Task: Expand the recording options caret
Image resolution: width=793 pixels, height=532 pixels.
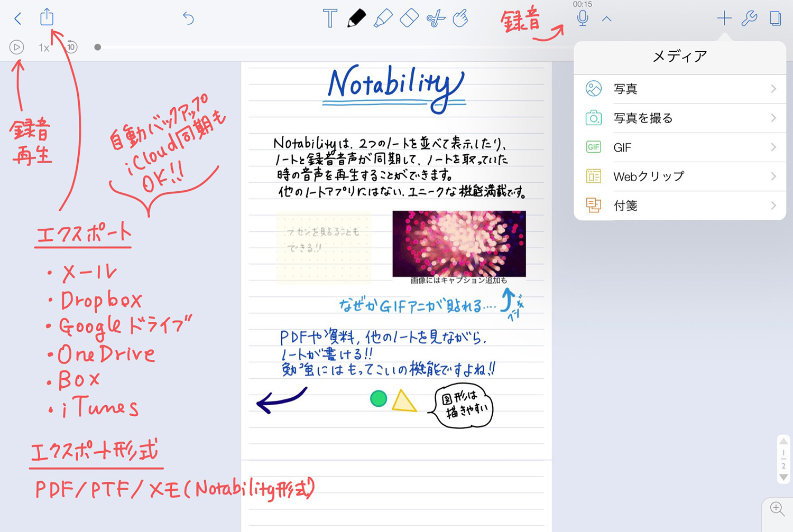Action: (x=607, y=19)
